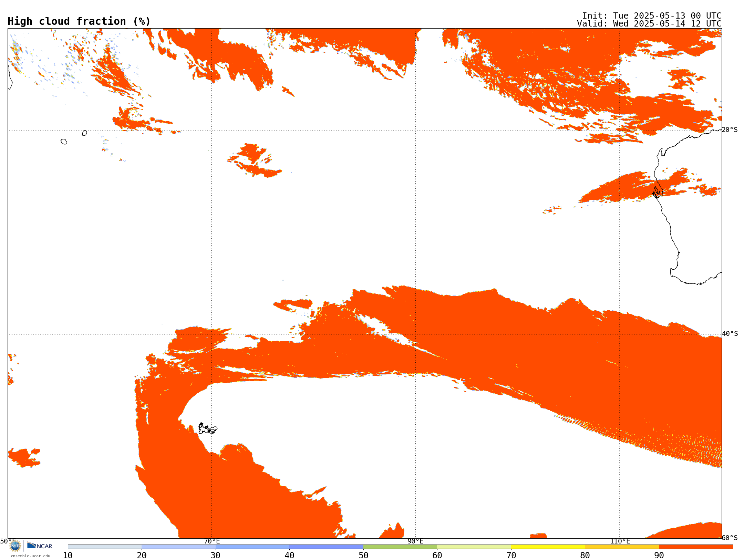Viewport: 744px width, 560px height.
Task: Click the colorbar tick label 60
Action: click(x=437, y=556)
